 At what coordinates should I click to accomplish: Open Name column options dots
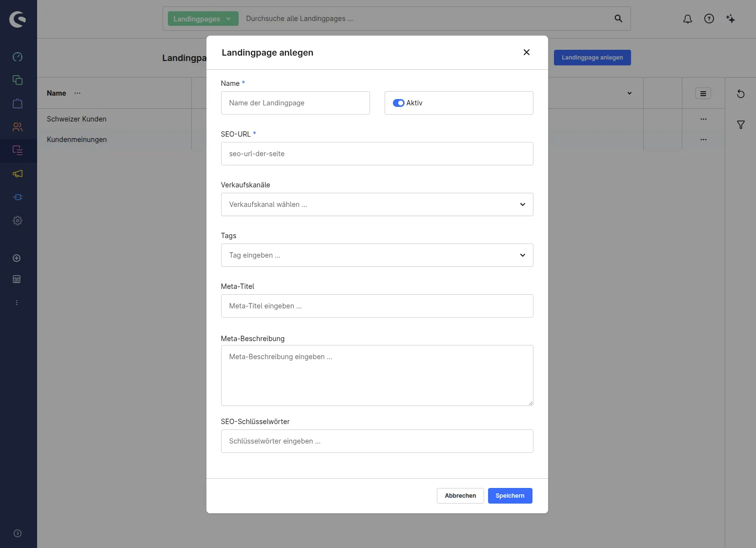tap(77, 93)
